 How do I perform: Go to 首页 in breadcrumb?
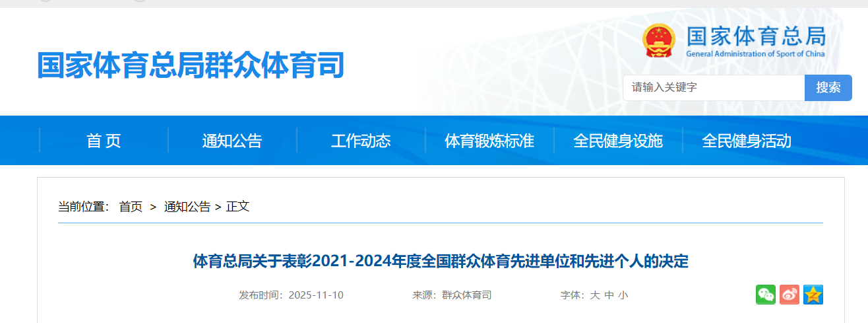pyautogui.click(x=131, y=207)
